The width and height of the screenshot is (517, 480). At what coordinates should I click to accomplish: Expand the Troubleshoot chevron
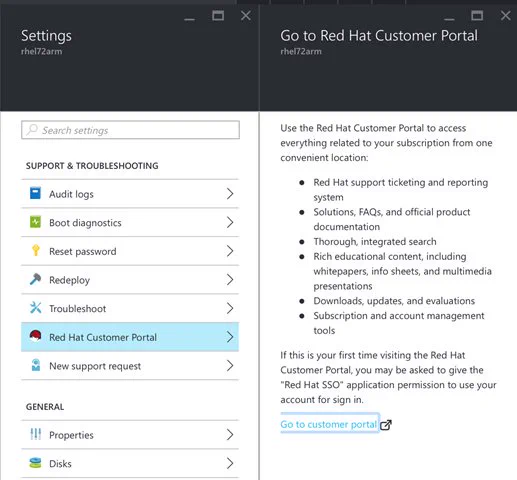(x=230, y=308)
